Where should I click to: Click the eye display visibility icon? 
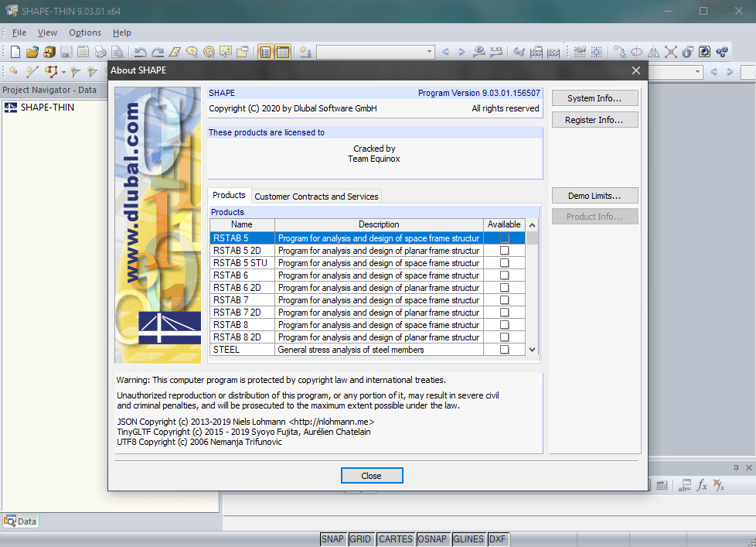(478, 52)
